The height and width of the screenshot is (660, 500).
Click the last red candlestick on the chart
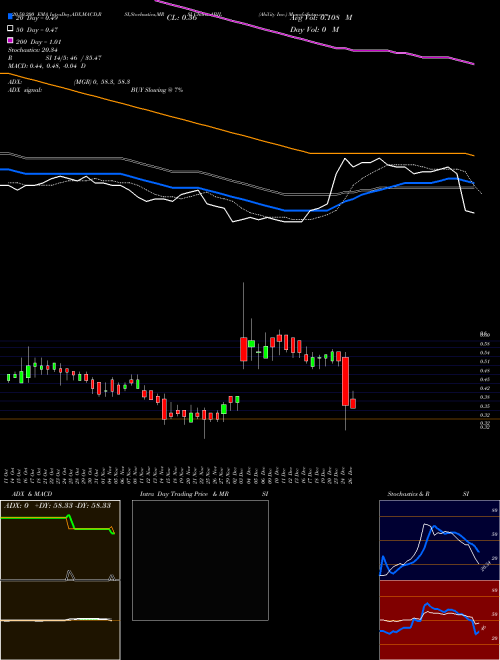(353, 403)
